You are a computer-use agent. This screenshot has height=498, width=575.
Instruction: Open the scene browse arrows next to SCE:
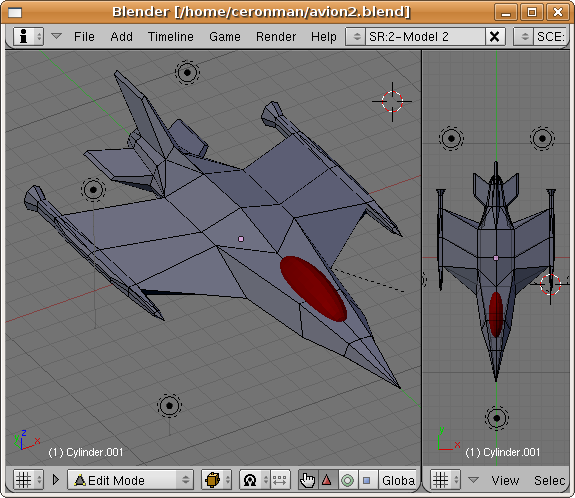[524, 37]
